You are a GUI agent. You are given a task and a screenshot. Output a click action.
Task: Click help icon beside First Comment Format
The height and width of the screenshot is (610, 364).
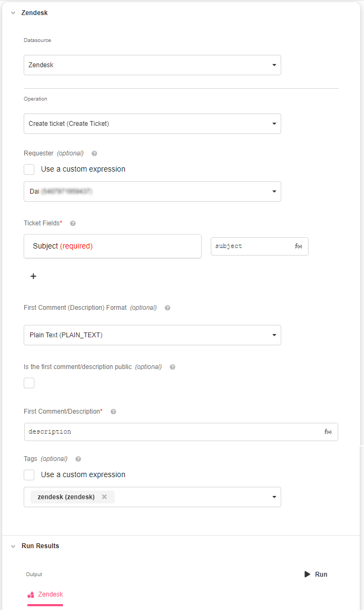(x=167, y=308)
